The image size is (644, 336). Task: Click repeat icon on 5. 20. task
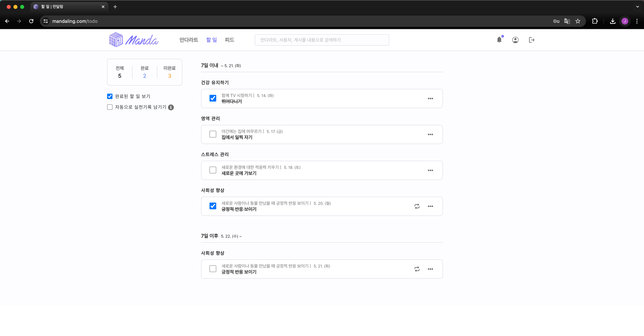(x=417, y=206)
